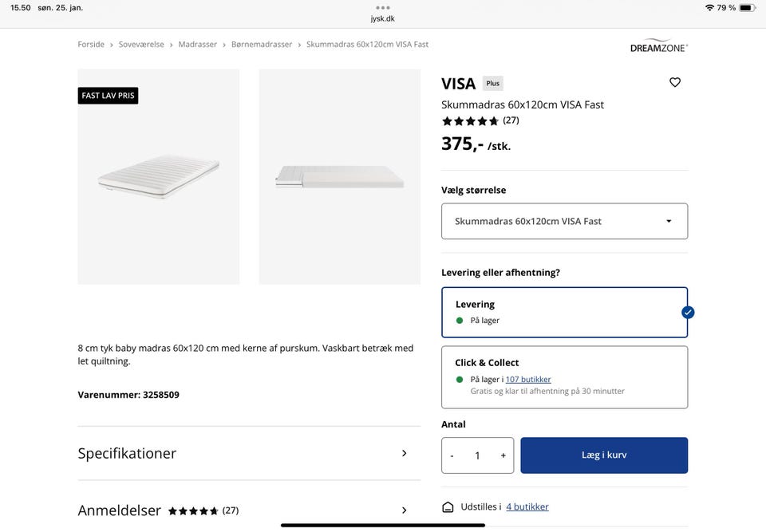Viewport: 766px width, 532px height.
Task: Click the DreamZone brand logo
Action: pyautogui.click(x=659, y=45)
